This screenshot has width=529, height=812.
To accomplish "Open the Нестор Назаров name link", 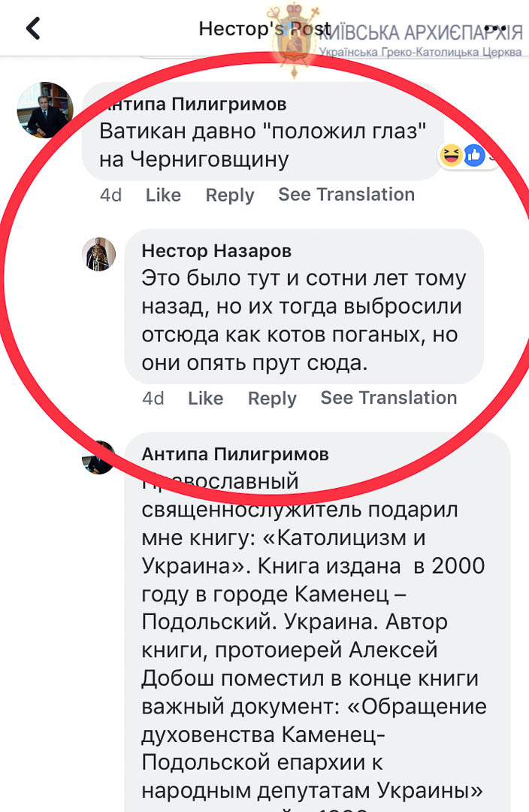I will click(216, 250).
